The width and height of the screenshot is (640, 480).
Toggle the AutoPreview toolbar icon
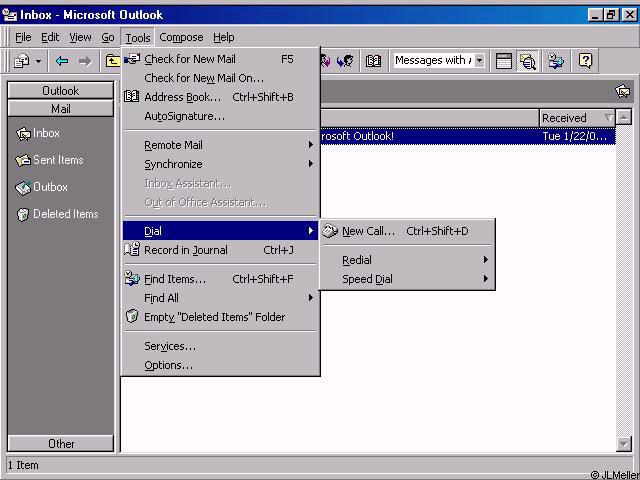(527, 61)
